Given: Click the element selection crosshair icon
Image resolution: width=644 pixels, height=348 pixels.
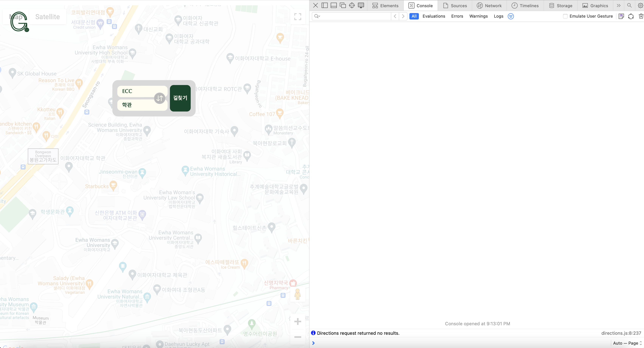Looking at the screenshot, I should tap(352, 5).
